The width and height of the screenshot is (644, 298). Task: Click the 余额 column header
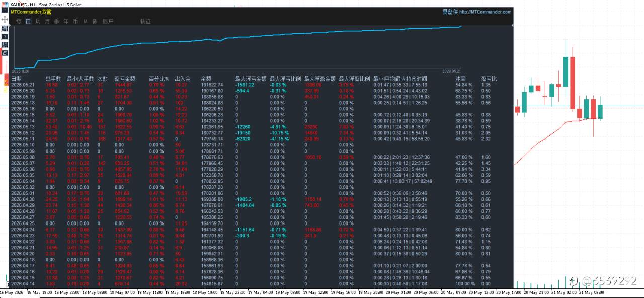tap(206, 79)
